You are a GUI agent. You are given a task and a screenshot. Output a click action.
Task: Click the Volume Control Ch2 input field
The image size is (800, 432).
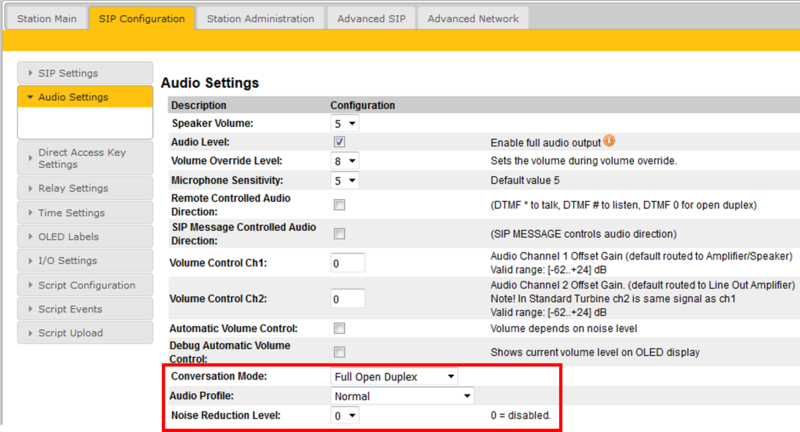[x=348, y=299]
